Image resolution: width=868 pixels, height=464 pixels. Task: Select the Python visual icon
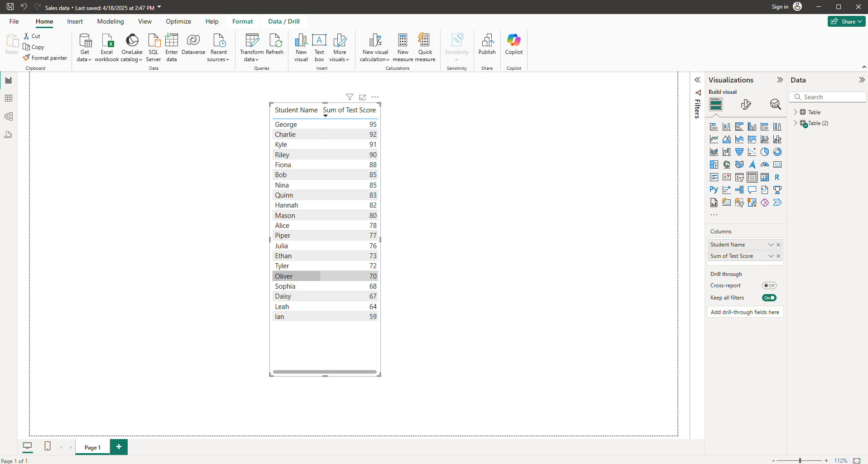tap(714, 190)
